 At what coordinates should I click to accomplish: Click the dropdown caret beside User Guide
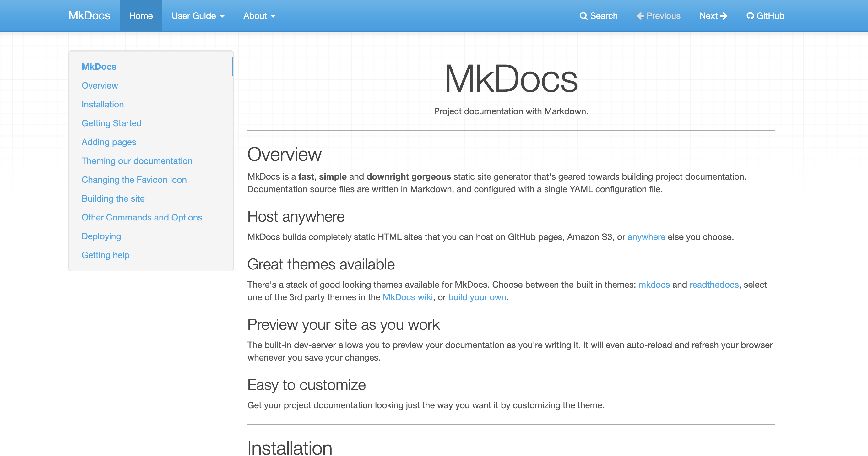[x=222, y=16]
